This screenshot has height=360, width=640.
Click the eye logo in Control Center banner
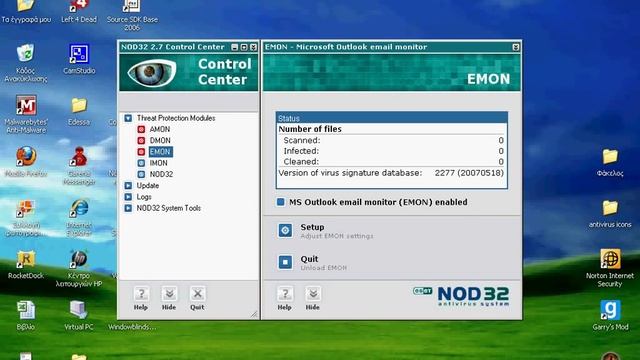pyautogui.click(x=152, y=73)
